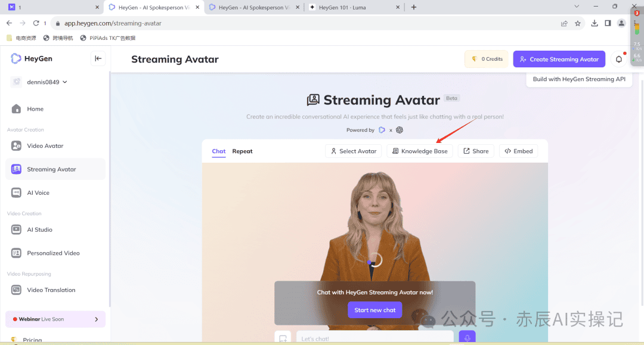This screenshot has width=644, height=345.
Task: Open a new browser tab
Action: [x=414, y=7]
